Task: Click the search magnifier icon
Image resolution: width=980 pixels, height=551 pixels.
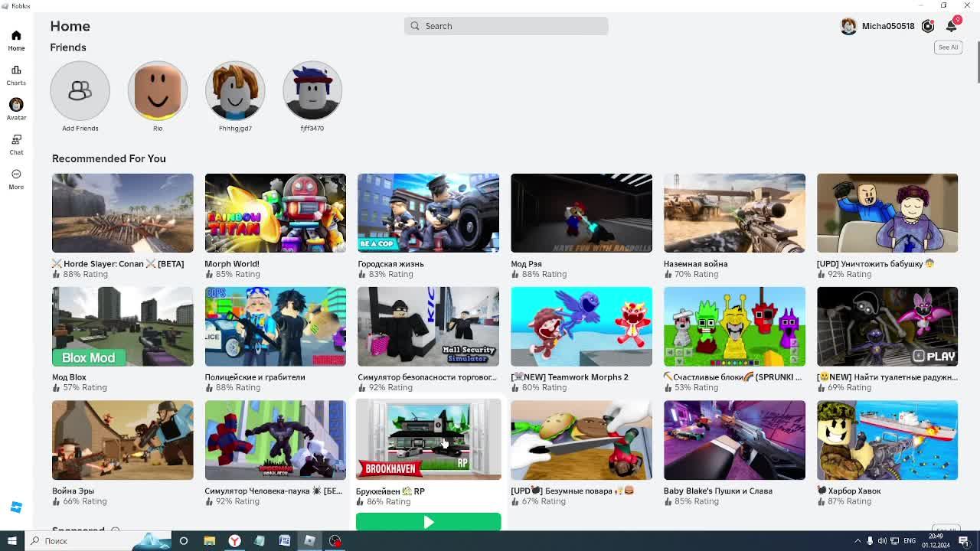Action: [415, 26]
